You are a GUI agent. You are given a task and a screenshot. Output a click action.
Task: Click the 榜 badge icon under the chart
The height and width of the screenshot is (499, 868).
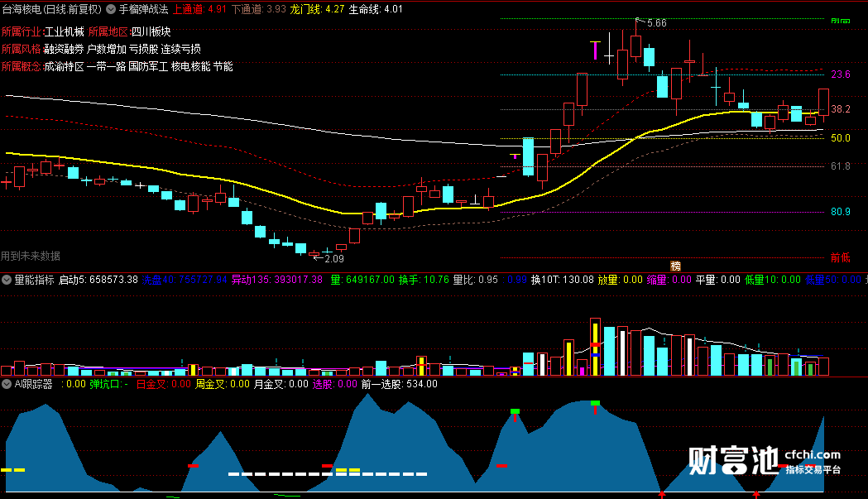[675, 266]
